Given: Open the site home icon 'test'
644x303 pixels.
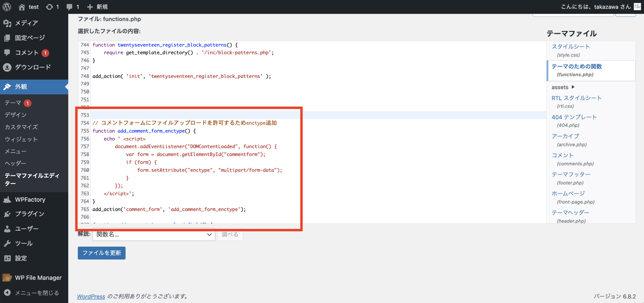Looking at the screenshot, I should [x=22, y=7].
